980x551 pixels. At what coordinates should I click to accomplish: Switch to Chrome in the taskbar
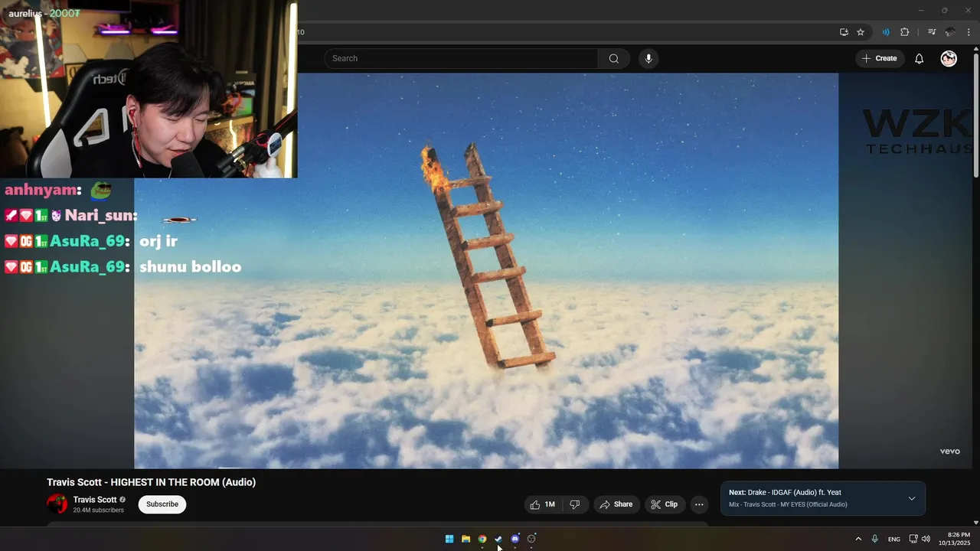click(482, 539)
